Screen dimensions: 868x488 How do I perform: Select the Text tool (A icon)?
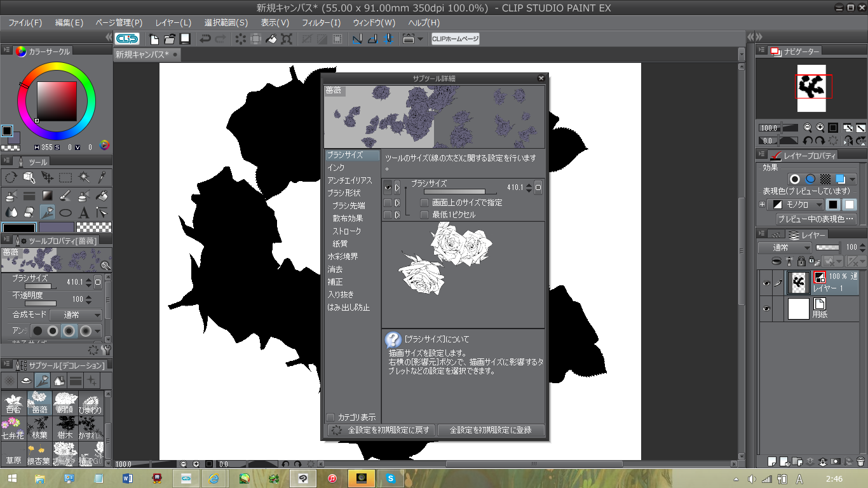coord(83,213)
